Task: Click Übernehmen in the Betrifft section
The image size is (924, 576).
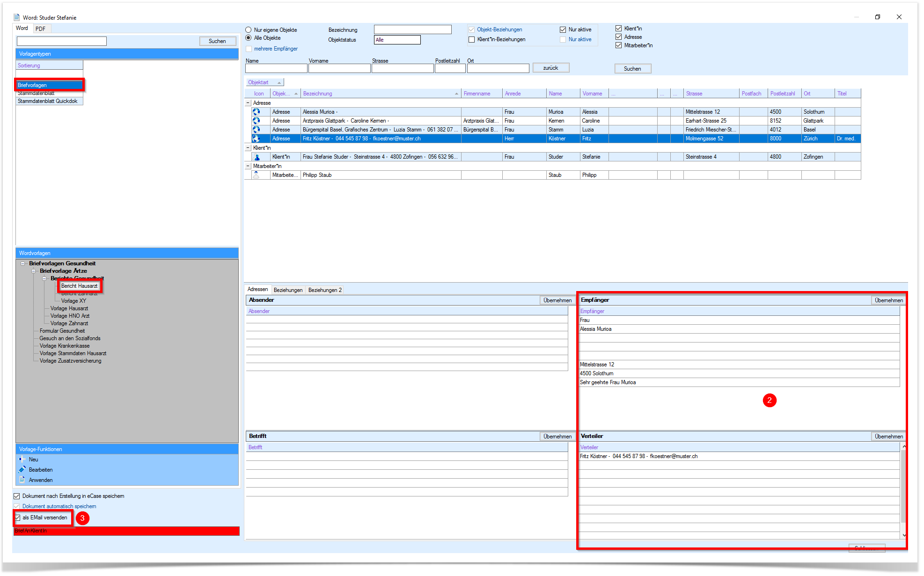Action: click(x=557, y=437)
